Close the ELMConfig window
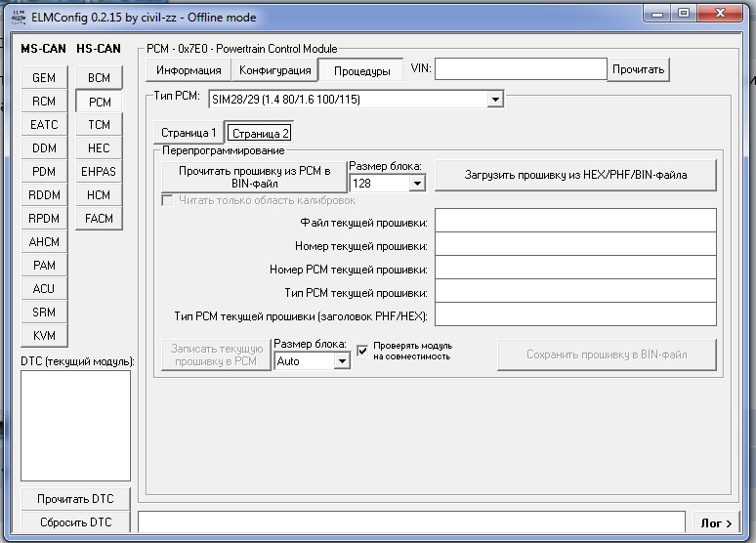756x543 pixels. pos(720,14)
